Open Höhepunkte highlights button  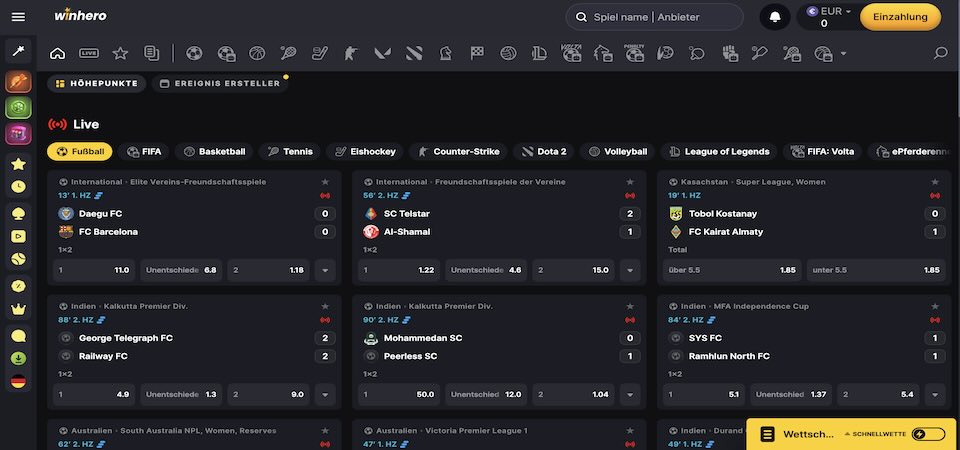pos(97,83)
